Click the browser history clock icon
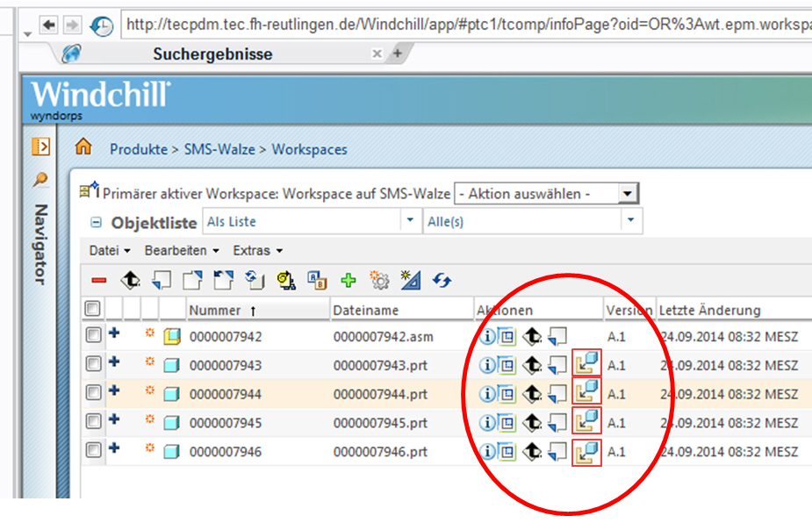Screen dimensions: 812x523 coord(102,25)
